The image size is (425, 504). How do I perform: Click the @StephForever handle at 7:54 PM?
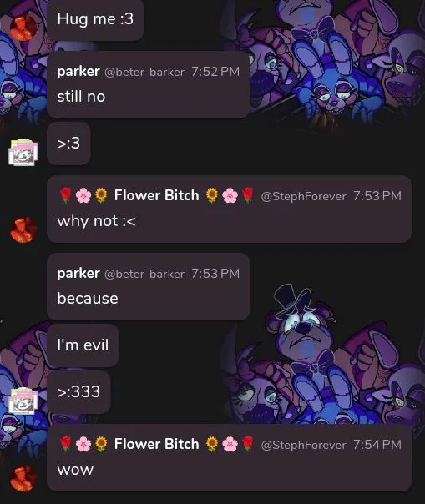pyautogui.click(x=303, y=445)
